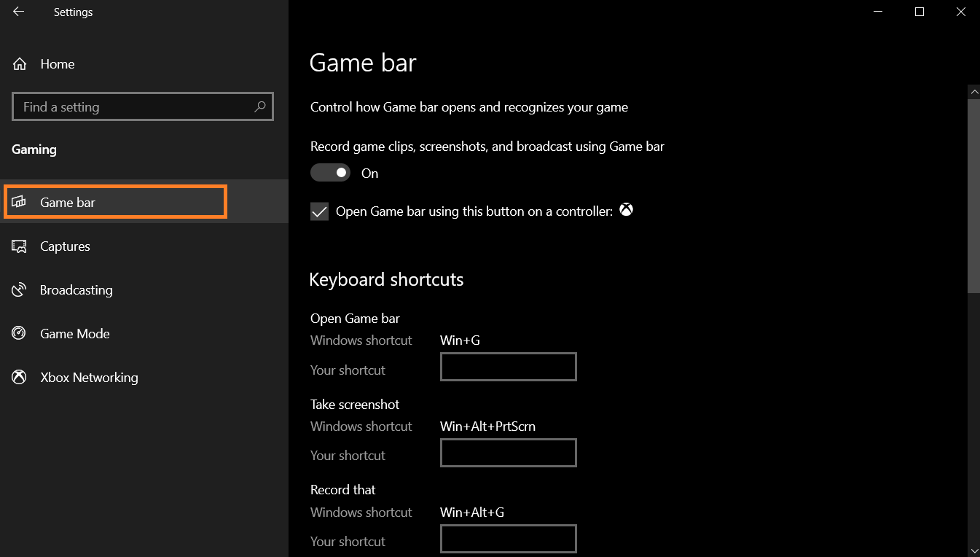Click the Take screenshot label
Screen dimensions: 980x557
point(355,405)
